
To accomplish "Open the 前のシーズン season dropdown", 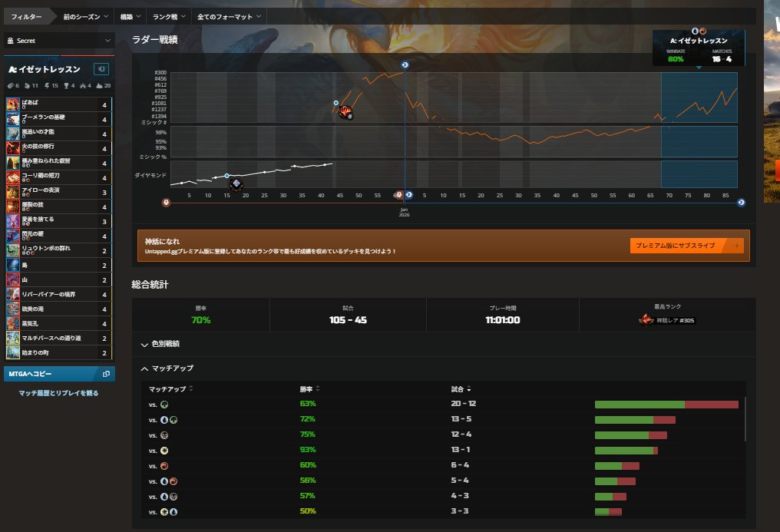I will tap(85, 16).
